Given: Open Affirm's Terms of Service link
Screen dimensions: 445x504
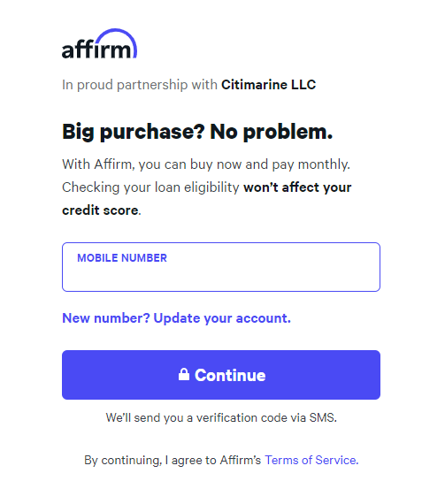Looking at the screenshot, I should [x=311, y=460].
